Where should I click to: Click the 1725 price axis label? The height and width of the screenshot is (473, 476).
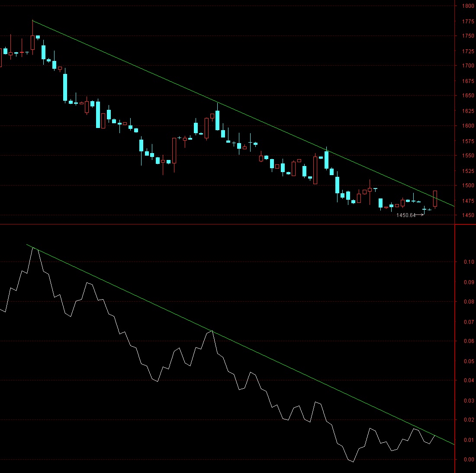click(x=468, y=51)
